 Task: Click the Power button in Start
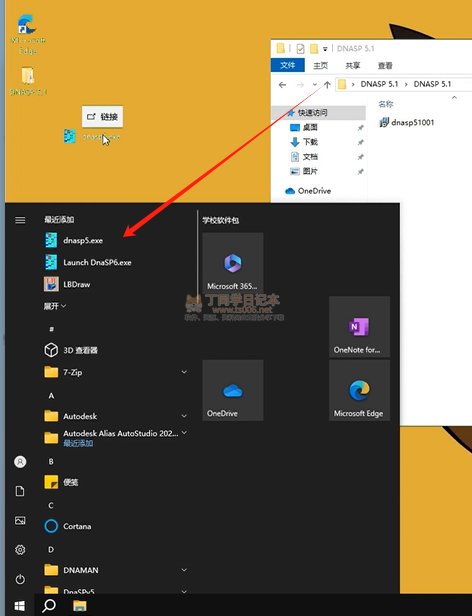(20, 579)
